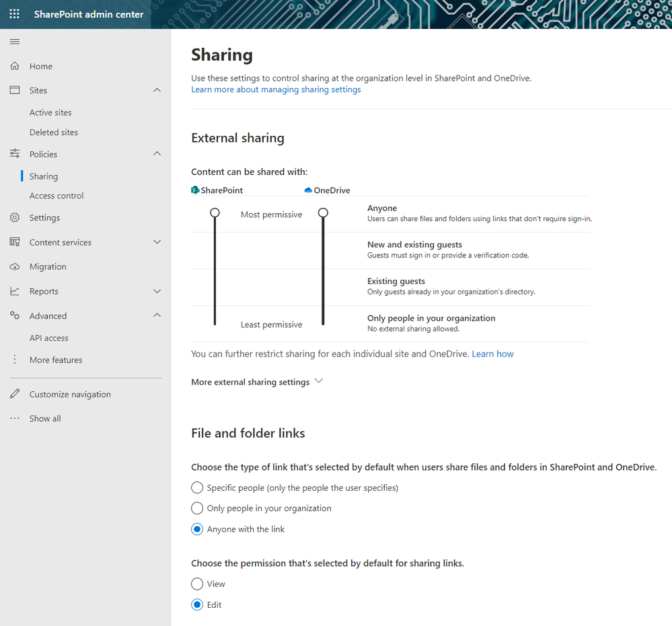Collapse navigation with the hamburger icon

tap(15, 42)
